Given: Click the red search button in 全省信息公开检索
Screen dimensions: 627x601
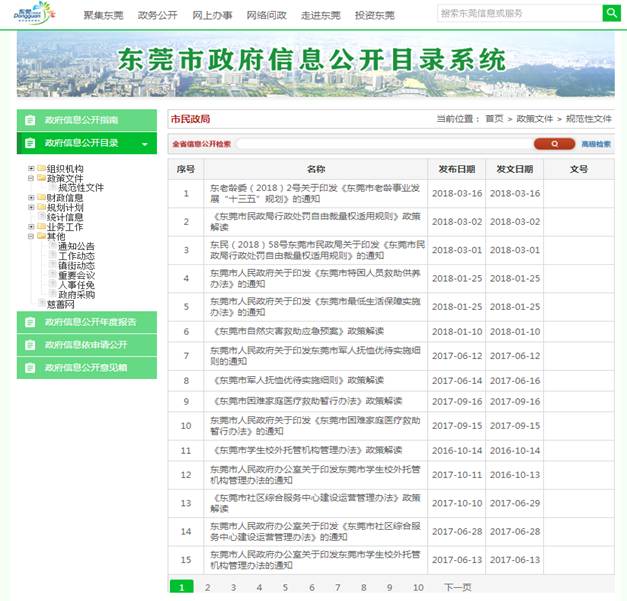Looking at the screenshot, I should [554, 144].
